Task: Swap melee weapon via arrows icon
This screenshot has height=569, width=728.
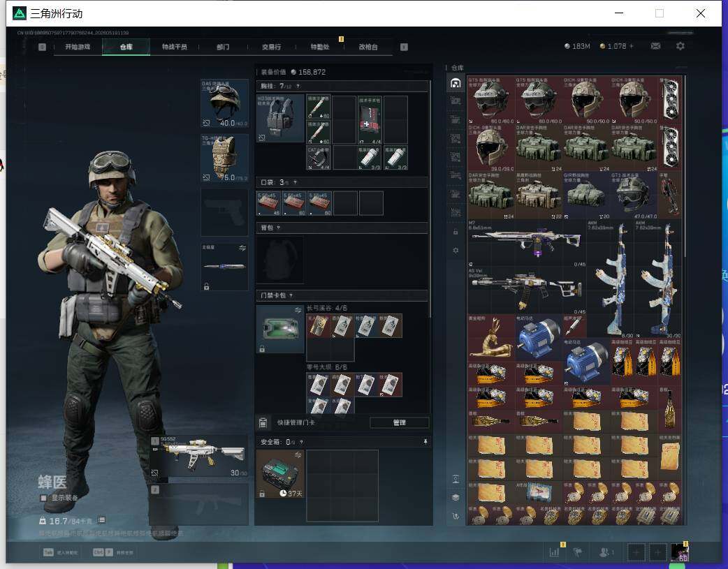Action: point(242,249)
